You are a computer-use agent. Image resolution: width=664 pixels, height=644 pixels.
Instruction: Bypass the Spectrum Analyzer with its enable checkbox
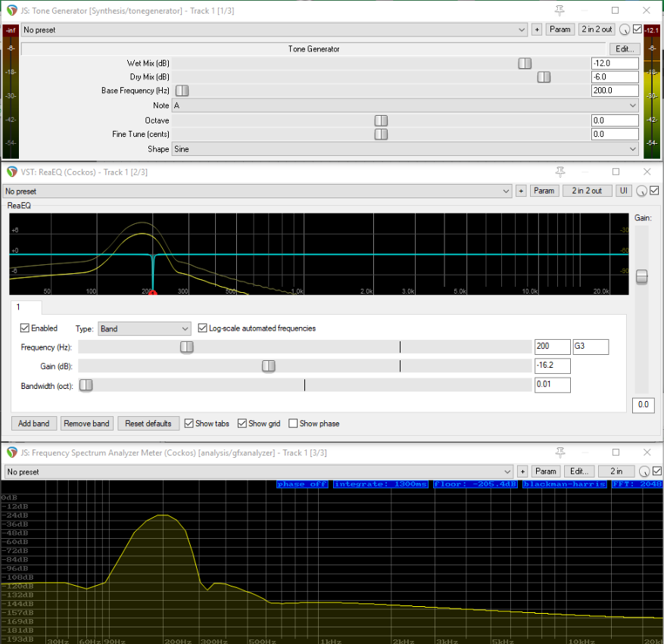click(656, 471)
